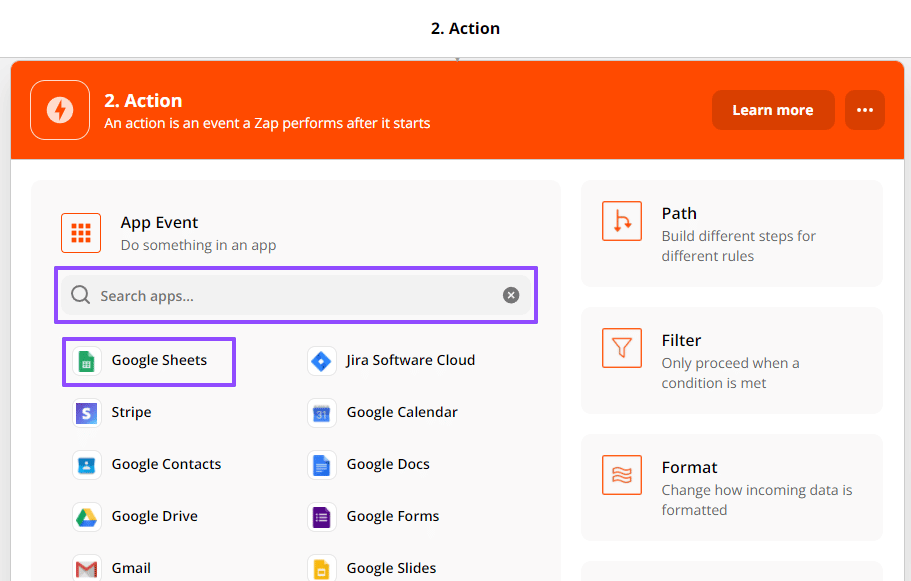Image resolution: width=911 pixels, height=581 pixels.
Task: Choose the Google Slides icon
Action: point(321,568)
